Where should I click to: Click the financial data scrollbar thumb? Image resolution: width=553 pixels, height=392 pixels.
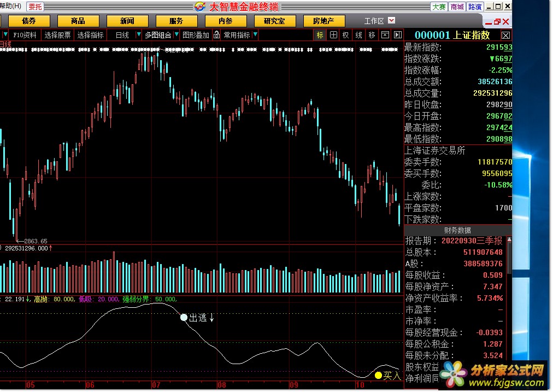tap(509, 258)
